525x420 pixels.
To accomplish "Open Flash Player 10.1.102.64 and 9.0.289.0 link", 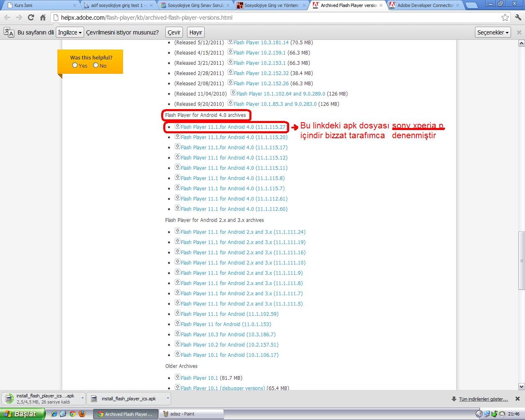I will tap(281, 94).
